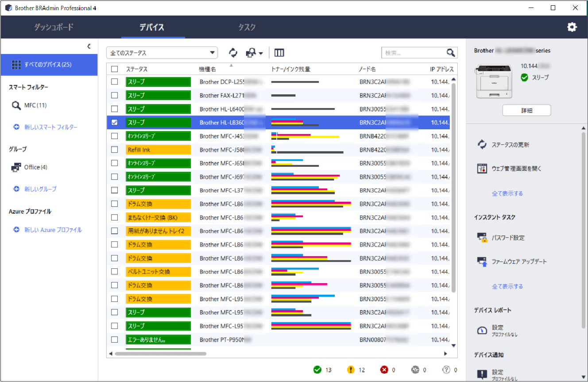Uncheck the Brother HL-L8360 row checkbox
This screenshot has width=588, height=382.
click(x=115, y=123)
